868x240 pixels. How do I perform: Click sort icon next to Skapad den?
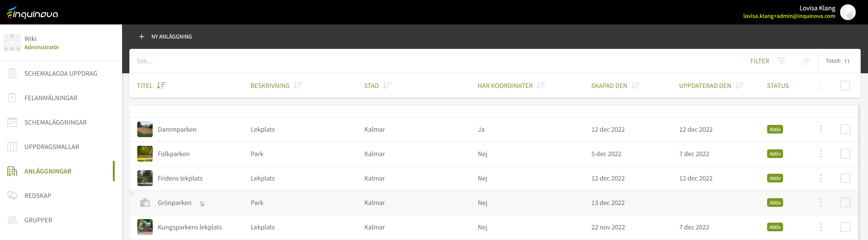[x=636, y=86]
